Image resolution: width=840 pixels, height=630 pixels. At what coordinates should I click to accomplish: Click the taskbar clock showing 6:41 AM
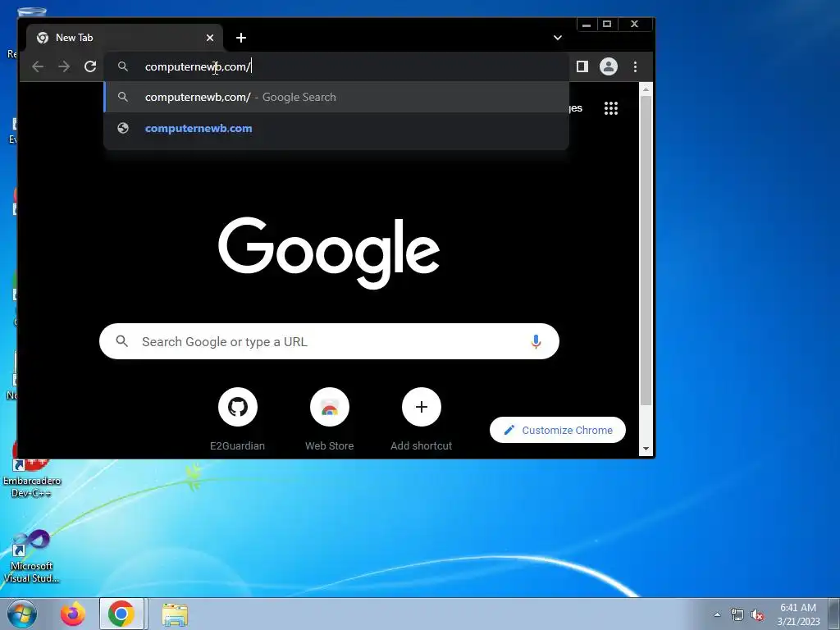[x=798, y=614]
